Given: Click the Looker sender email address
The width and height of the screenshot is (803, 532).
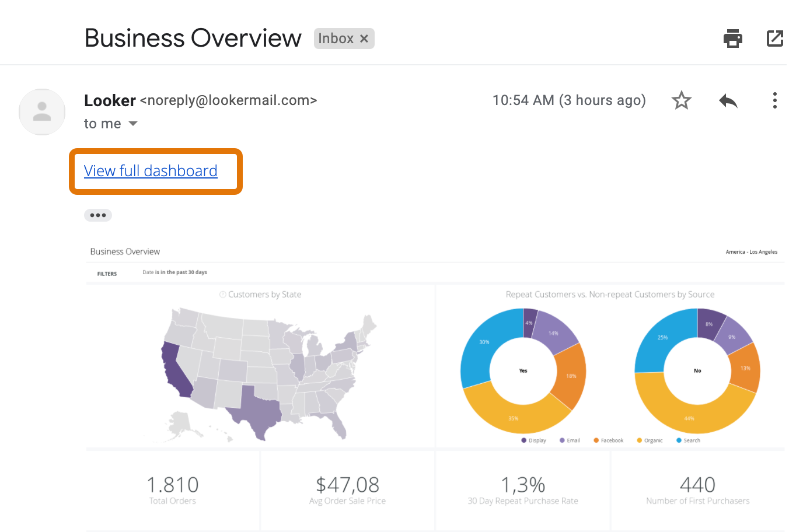Looking at the screenshot, I should coord(229,100).
